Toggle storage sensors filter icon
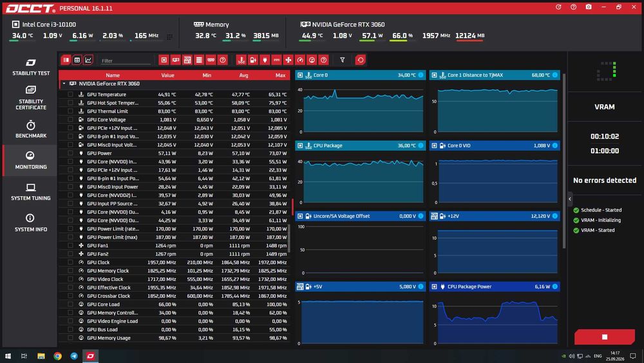The height and width of the screenshot is (363, 644). point(199,60)
